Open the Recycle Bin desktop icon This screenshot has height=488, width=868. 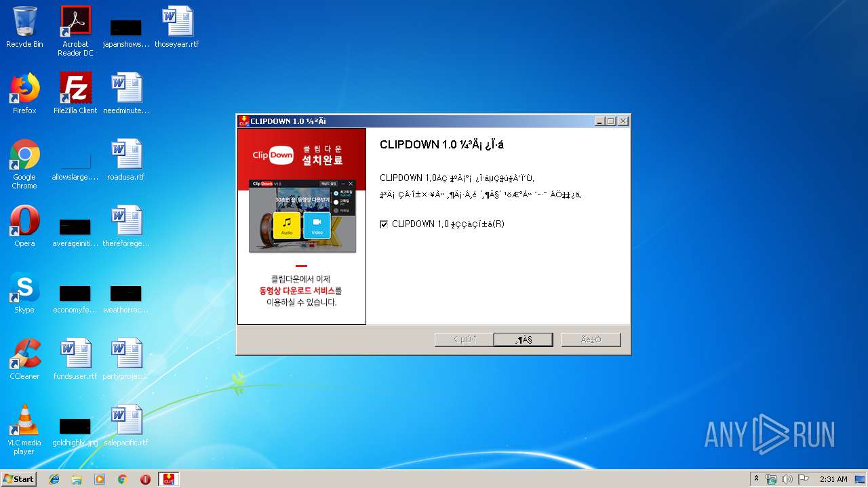click(x=24, y=27)
